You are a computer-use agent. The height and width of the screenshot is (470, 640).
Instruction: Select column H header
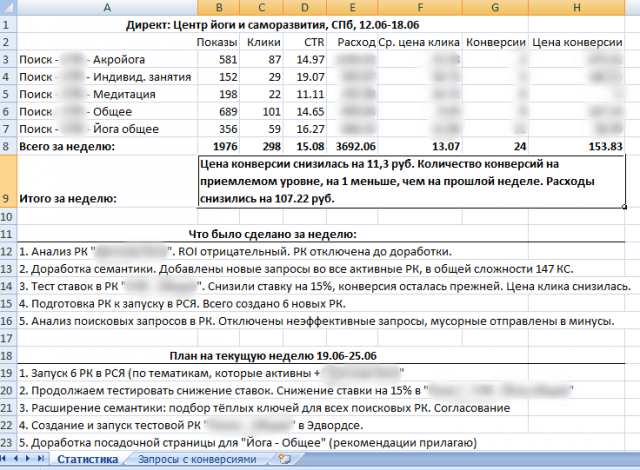(576, 7)
